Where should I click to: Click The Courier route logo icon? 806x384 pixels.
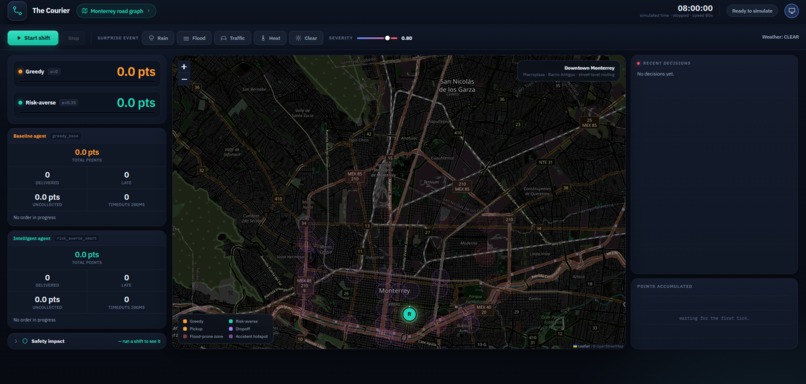click(17, 11)
